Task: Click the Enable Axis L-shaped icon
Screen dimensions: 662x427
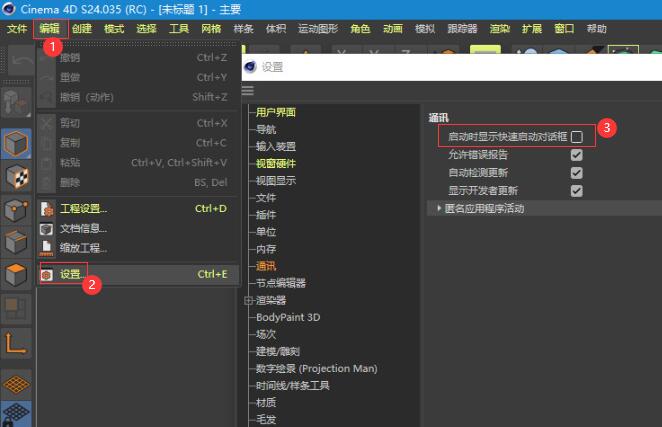Action: [16, 343]
